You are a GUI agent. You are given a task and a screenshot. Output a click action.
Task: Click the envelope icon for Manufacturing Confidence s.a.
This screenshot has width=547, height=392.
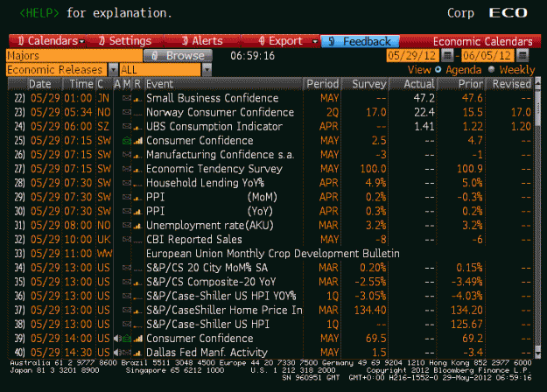pos(127,155)
